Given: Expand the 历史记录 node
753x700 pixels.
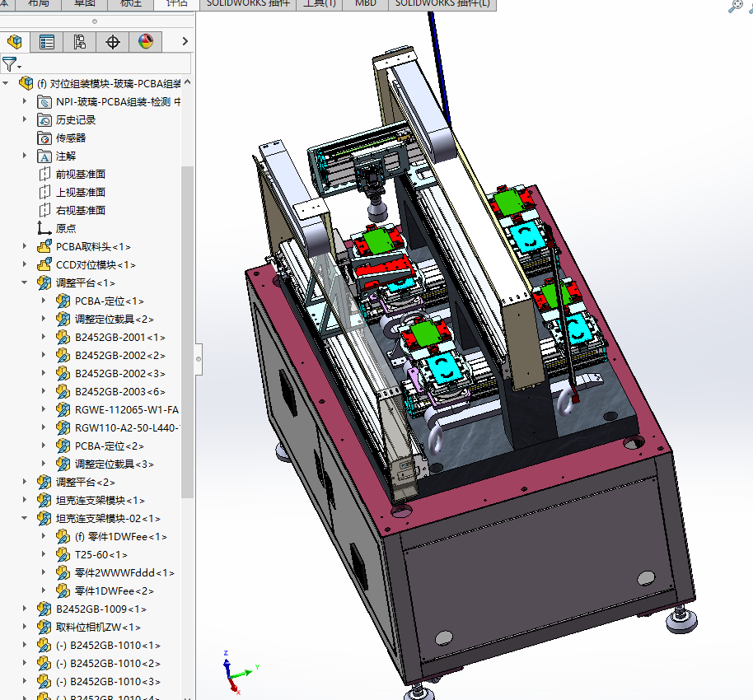Looking at the screenshot, I should coord(25,119).
